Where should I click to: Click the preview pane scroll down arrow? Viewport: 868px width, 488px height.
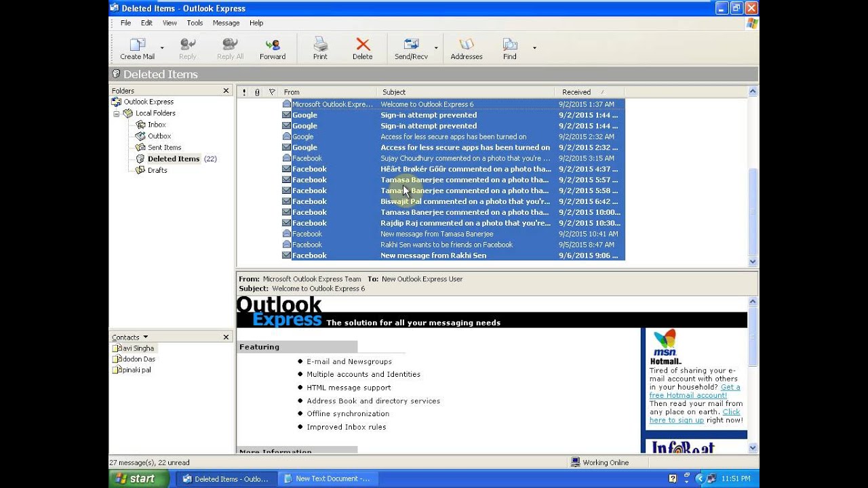pos(753,448)
